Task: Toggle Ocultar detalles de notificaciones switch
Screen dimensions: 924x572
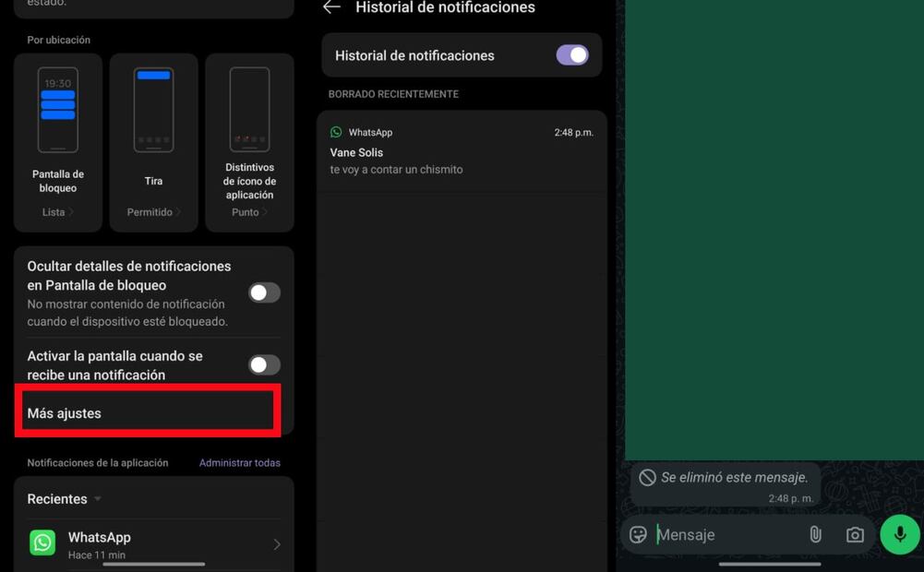Action: [264, 292]
